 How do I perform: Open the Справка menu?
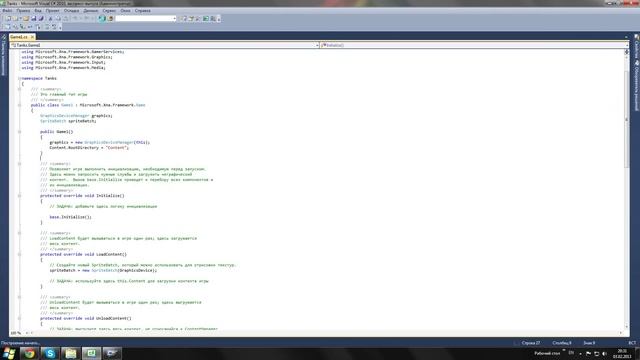pyautogui.click(x=142, y=11)
